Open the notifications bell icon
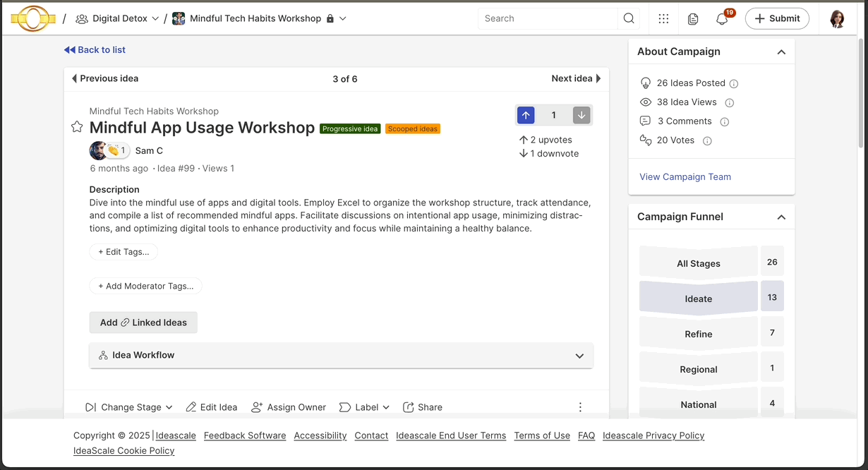 (x=721, y=19)
